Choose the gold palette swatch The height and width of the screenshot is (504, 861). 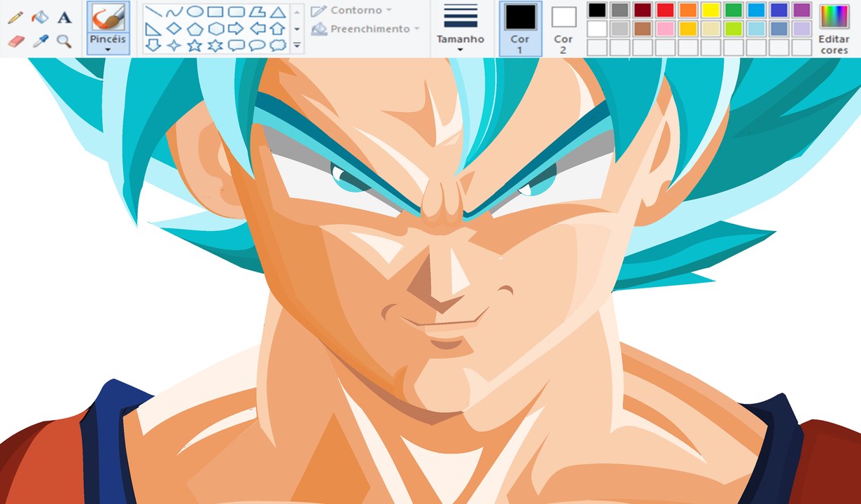click(x=688, y=29)
